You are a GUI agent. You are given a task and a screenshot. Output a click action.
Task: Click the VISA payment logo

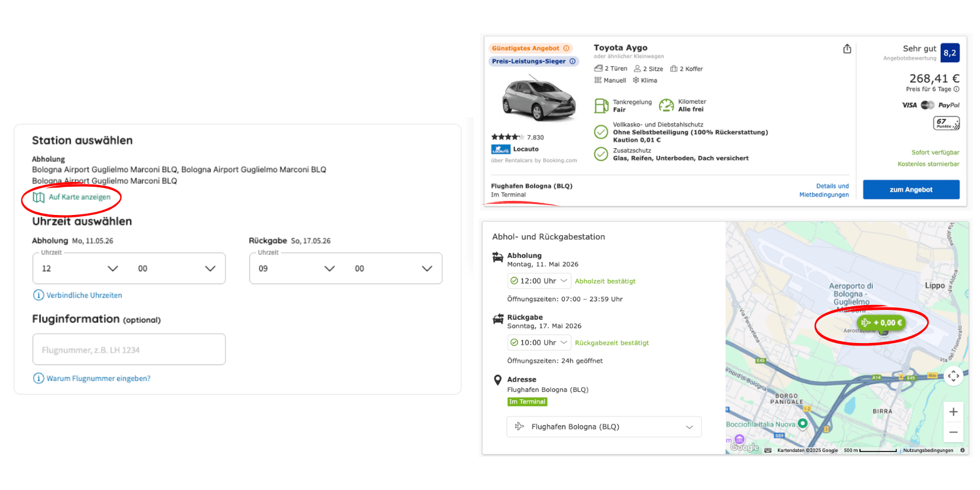910,105
